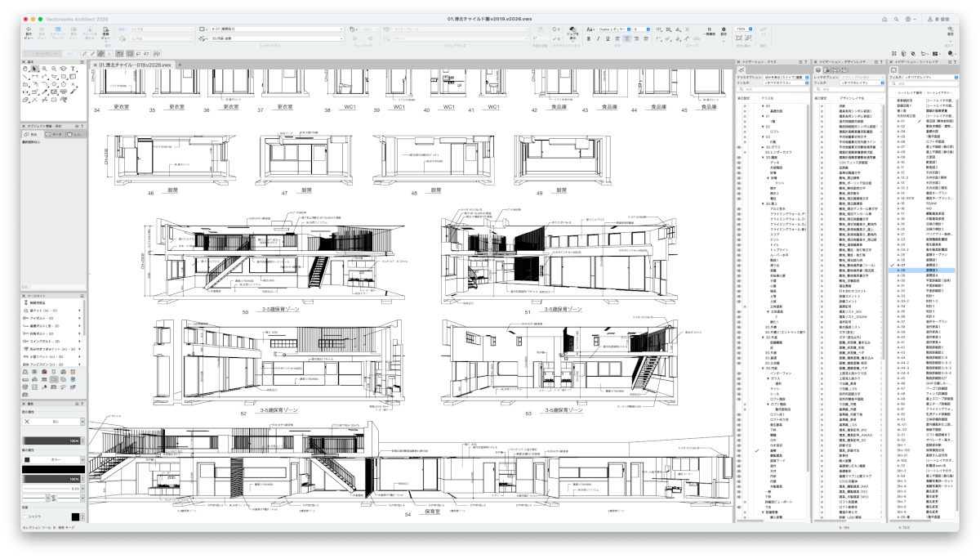The width and height of the screenshot is (980, 559).
Task: Select the arrow Selection tool in Basic palette
Action: (x=35, y=69)
